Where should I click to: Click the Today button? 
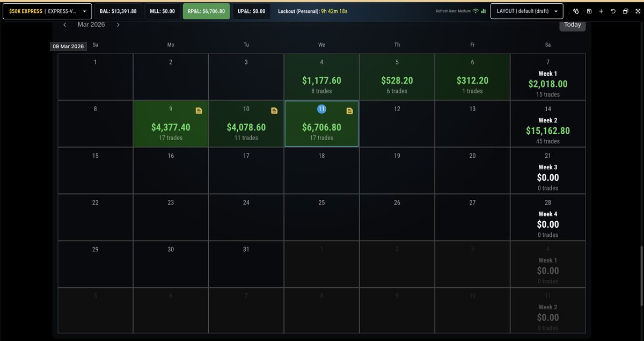[572, 25]
